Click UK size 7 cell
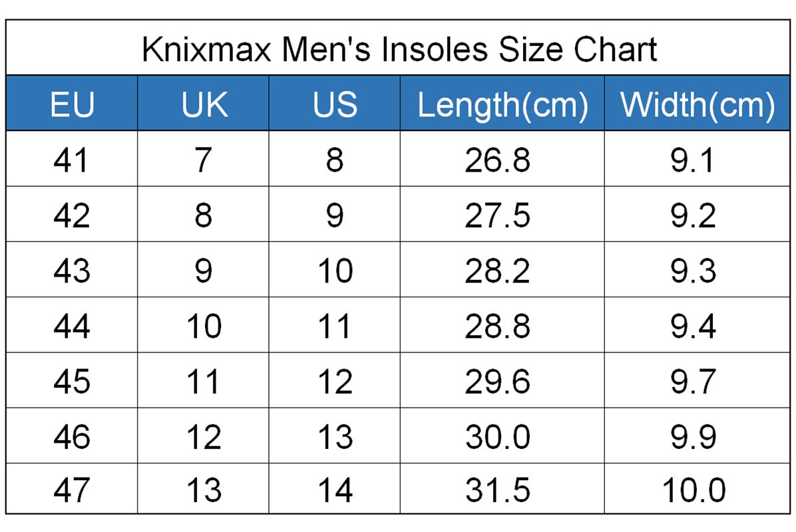Screen dimensions: 796x532 coord(204,160)
